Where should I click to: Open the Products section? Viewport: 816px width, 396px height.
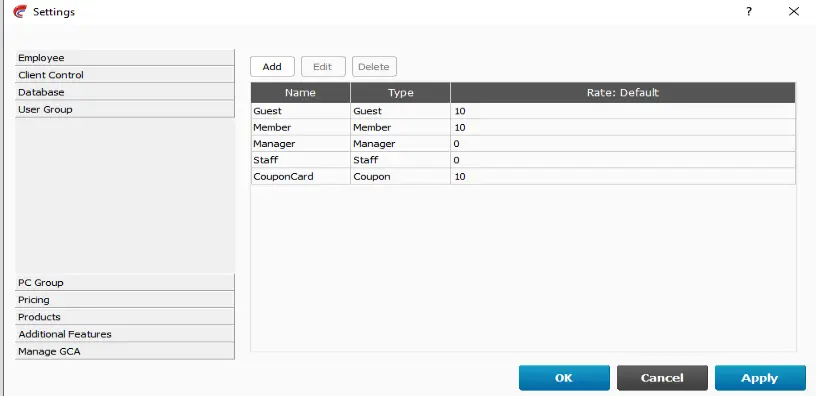125,317
